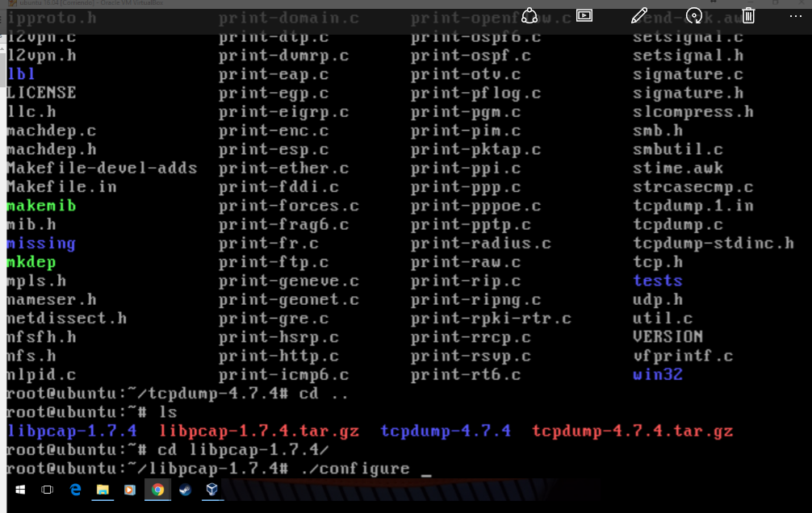812x513 pixels.
Task: Open File Explorer from the taskbar
Action: [x=103, y=489]
